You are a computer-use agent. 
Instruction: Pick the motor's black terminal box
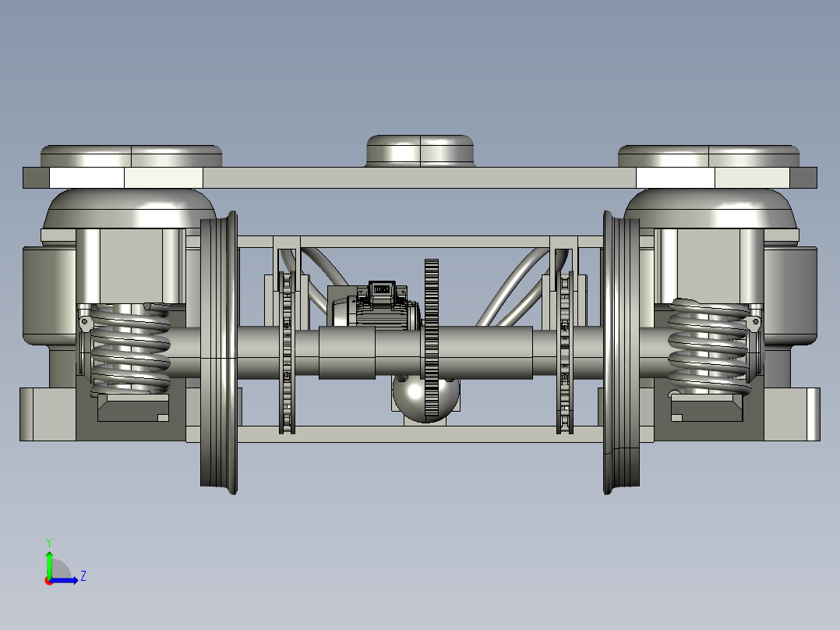(x=382, y=290)
